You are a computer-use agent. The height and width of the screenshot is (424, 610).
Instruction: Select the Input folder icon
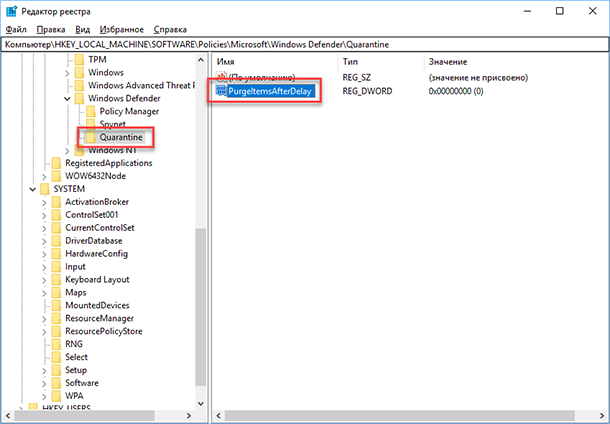(x=56, y=266)
